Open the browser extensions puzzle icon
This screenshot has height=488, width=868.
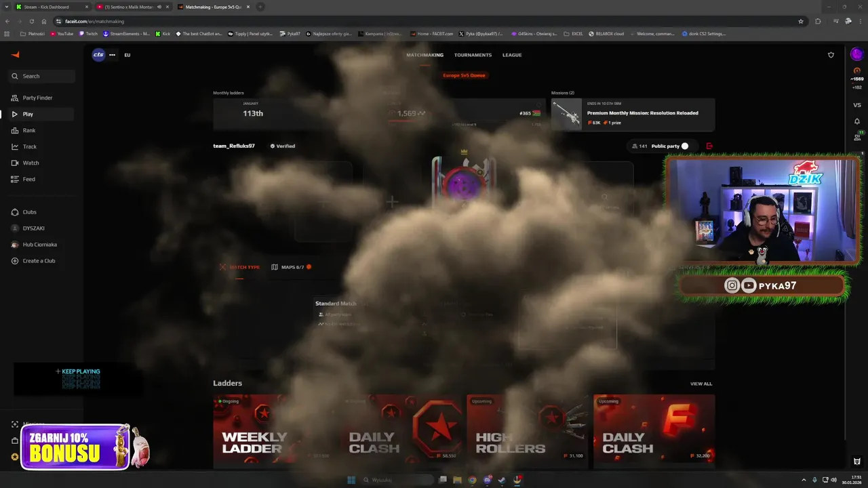(818, 21)
